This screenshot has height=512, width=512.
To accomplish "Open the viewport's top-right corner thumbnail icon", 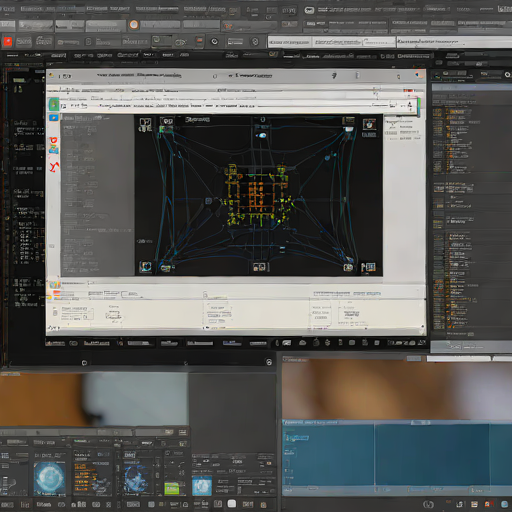I will (369, 125).
